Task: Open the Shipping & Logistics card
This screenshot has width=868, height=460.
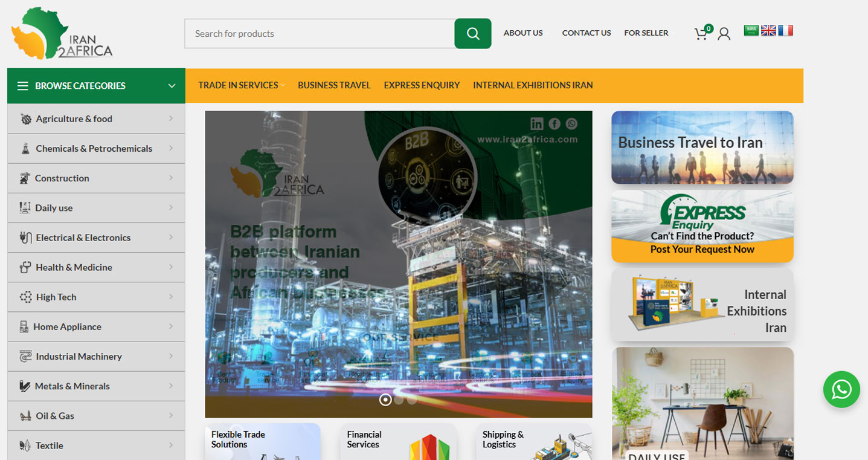Action: 535,441
